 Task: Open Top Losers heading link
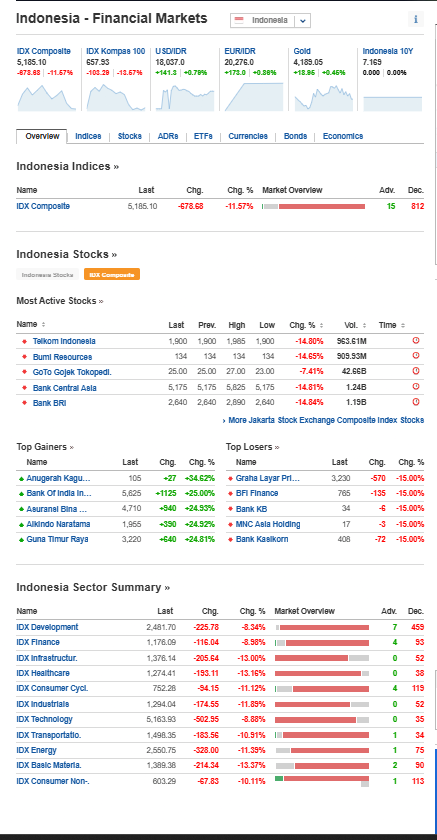pos(253,447)
